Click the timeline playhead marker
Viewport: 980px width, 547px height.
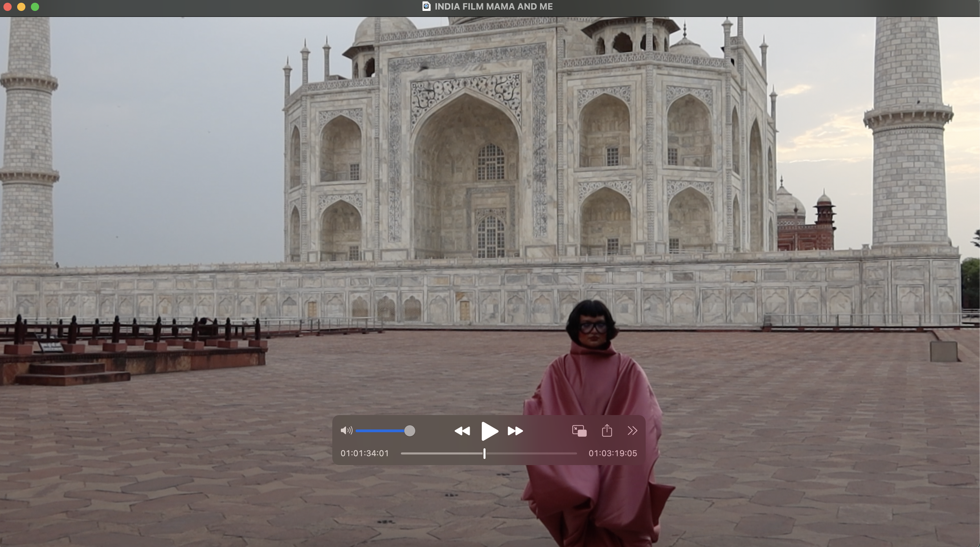pyautogui.click(x=485, y=453)
